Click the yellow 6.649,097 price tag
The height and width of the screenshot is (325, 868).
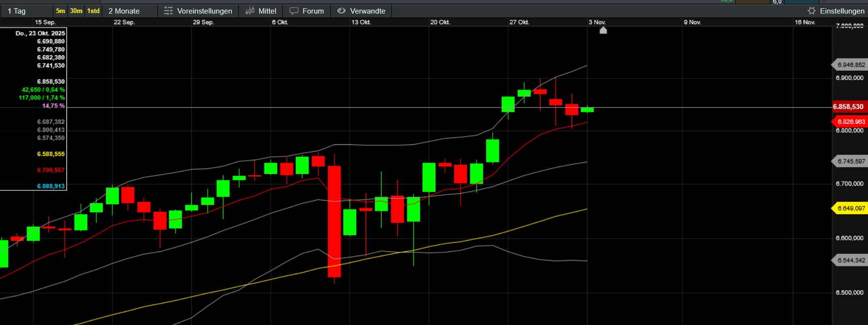click(x=850, y=208)
